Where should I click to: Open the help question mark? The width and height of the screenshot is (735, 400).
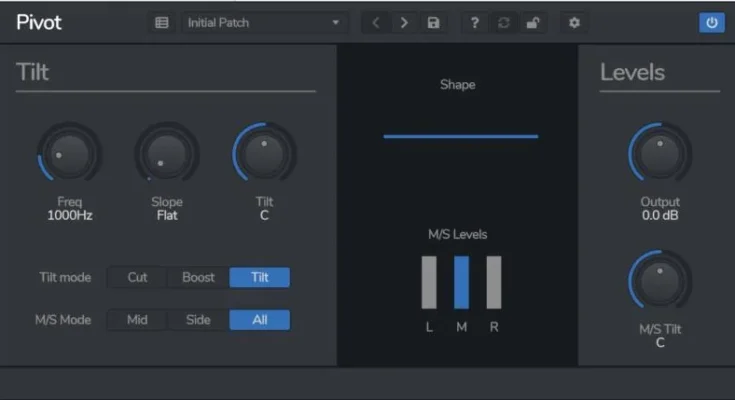click(x=475, y=23)
